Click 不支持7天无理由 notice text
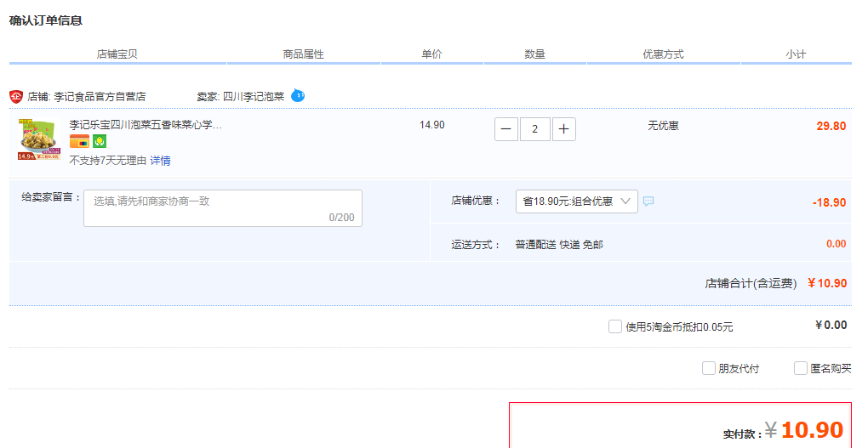Viewport: 868px width, 448px height. point(108,161)
